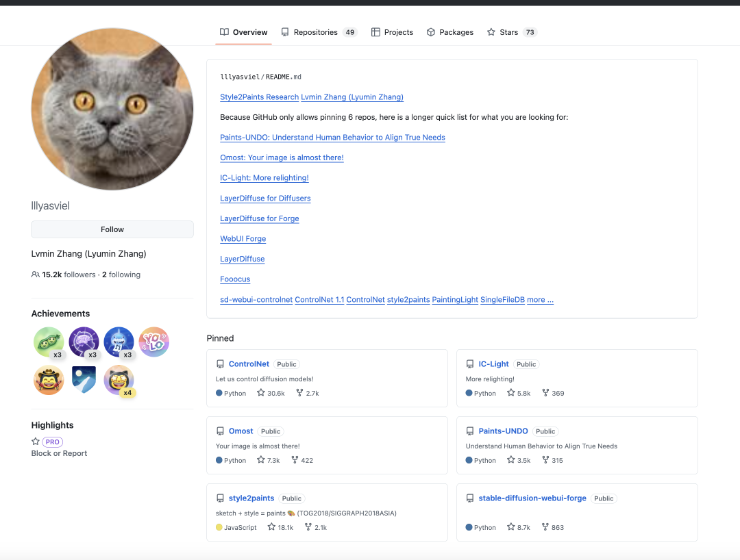Click the repo icon beside Paints-UNDO
Viewport: 740px width, 560px height.
click(x=469, y=431)
